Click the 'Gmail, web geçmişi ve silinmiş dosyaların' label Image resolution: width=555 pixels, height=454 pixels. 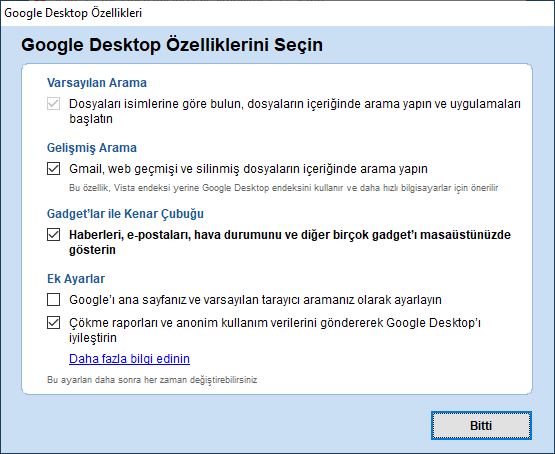coord(248,169)
